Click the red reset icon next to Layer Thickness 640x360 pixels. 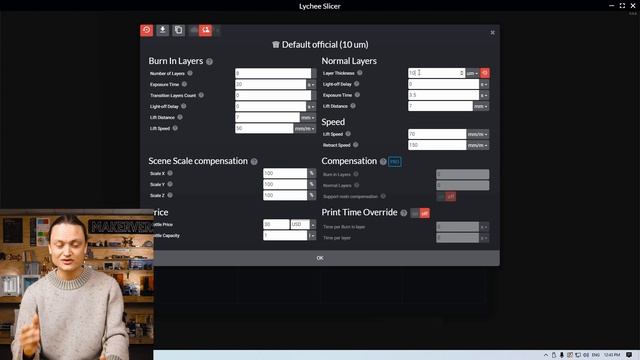[x=484, y=73]
